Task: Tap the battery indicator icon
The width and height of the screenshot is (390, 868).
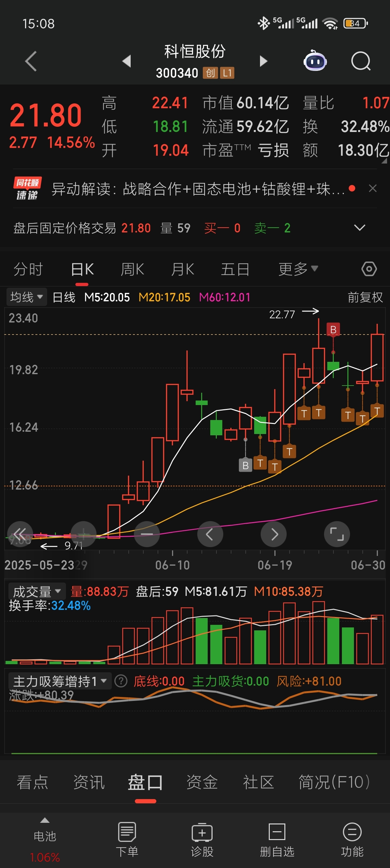Action: pyautogui.click(x=356, y=23)
